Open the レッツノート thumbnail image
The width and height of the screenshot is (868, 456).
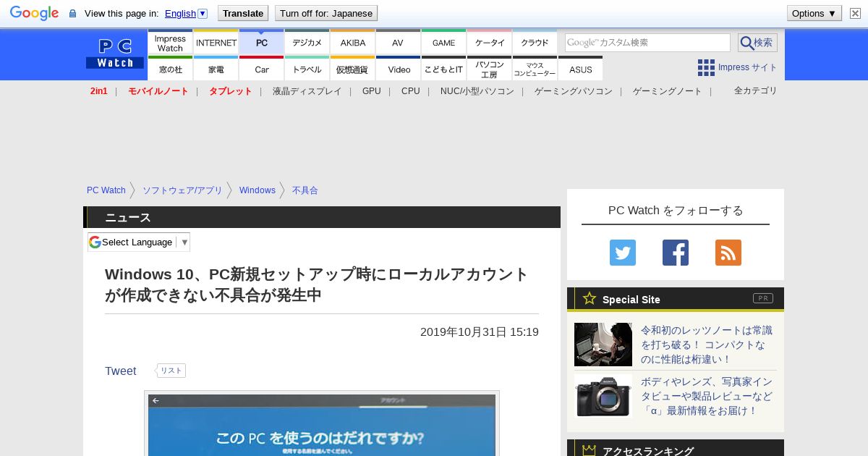(x=603, y=345)
